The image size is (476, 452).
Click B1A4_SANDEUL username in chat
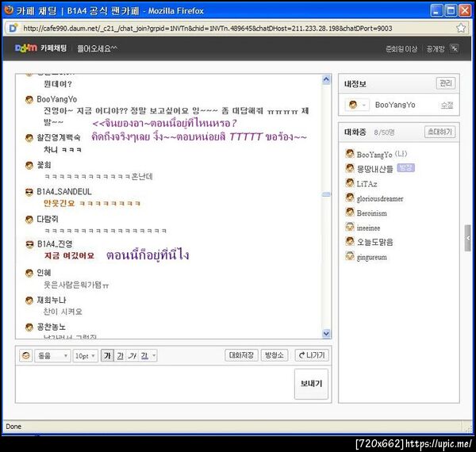click(64, 192)
